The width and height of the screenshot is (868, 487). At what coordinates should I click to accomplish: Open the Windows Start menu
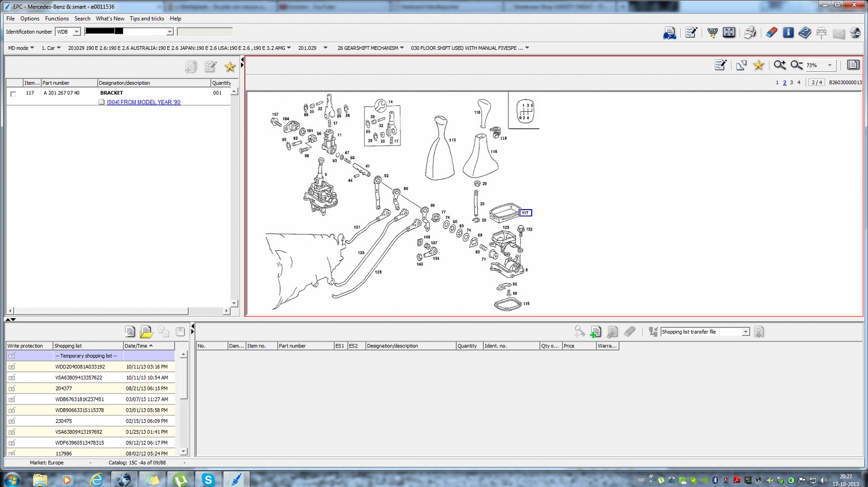pos(12,479)
